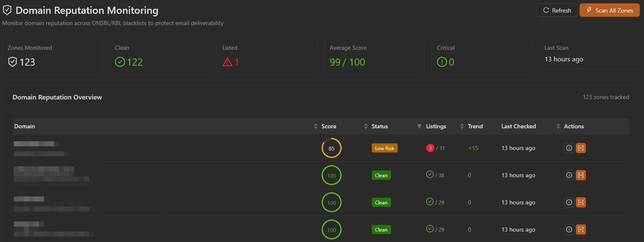The width and height of the screenshot is (644, 242).
Task: Click the shield icon in Zones Monitored card
Action: 13,62
